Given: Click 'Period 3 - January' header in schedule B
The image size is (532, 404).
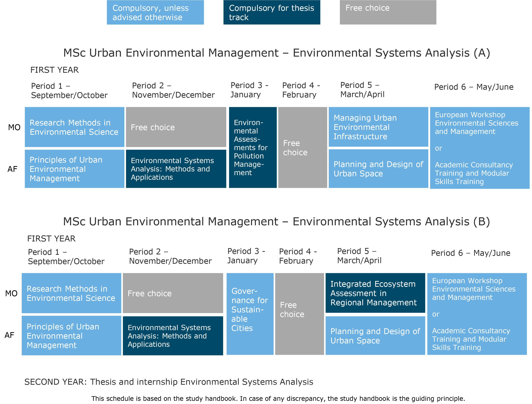Looking at the screenshot, I should tap(246, 256).
